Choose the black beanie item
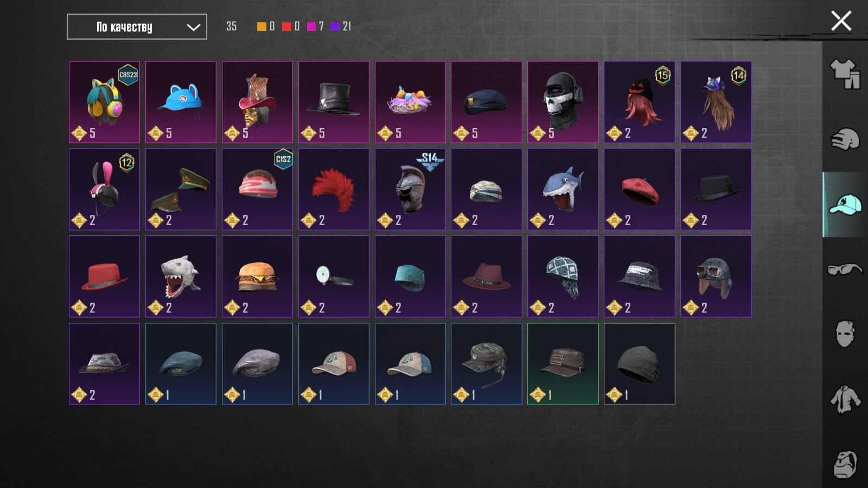The height and width of the screenshot is (488, 868). (639, 364)
